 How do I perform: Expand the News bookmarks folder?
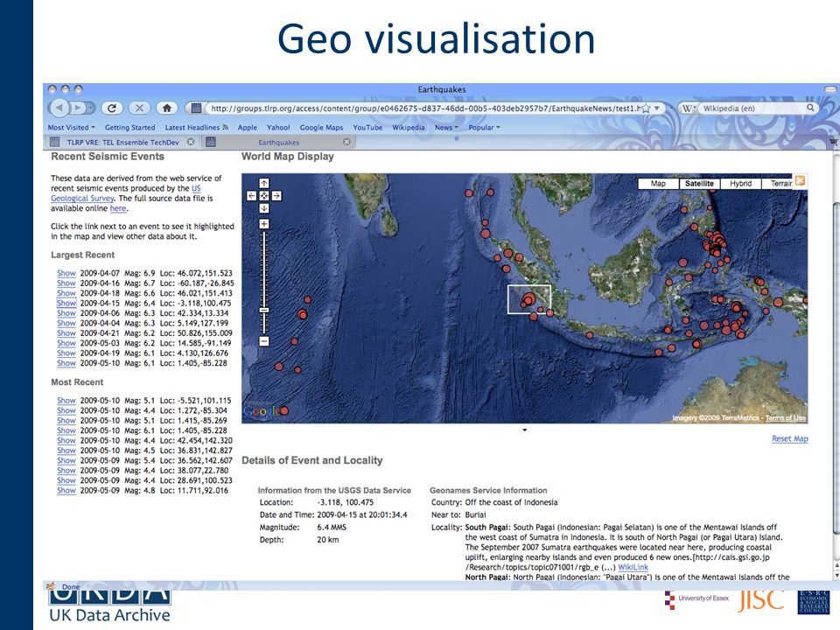pos(446,128)
